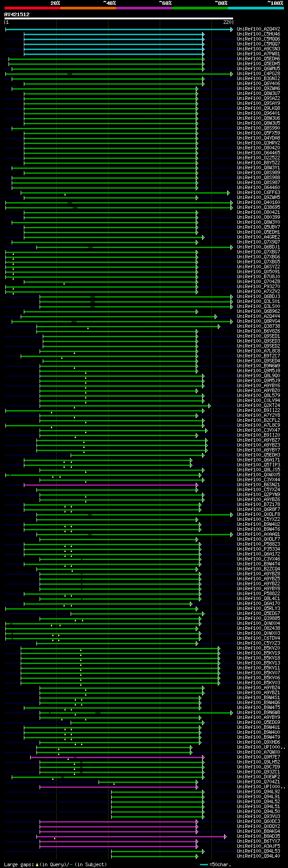This screenshot has height=868, width=288.
Task: Click the cyan =50char. scale legend bar
Action: click(204, 864)
